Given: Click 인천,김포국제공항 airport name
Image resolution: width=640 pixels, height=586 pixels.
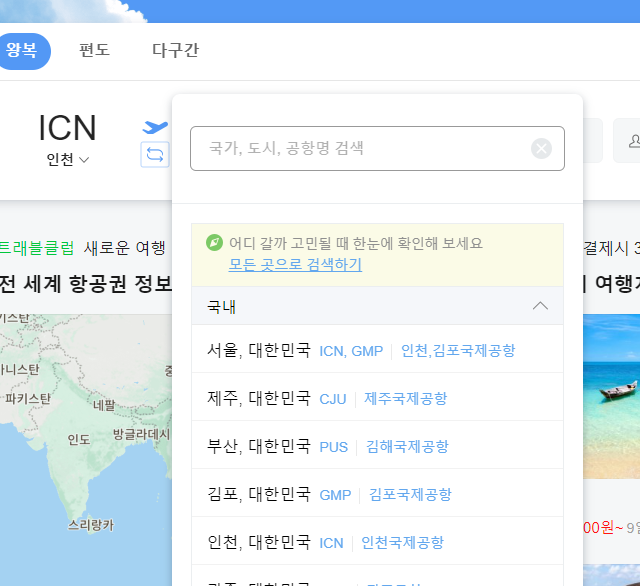Looking at the screenshot, I should [458, 350].
